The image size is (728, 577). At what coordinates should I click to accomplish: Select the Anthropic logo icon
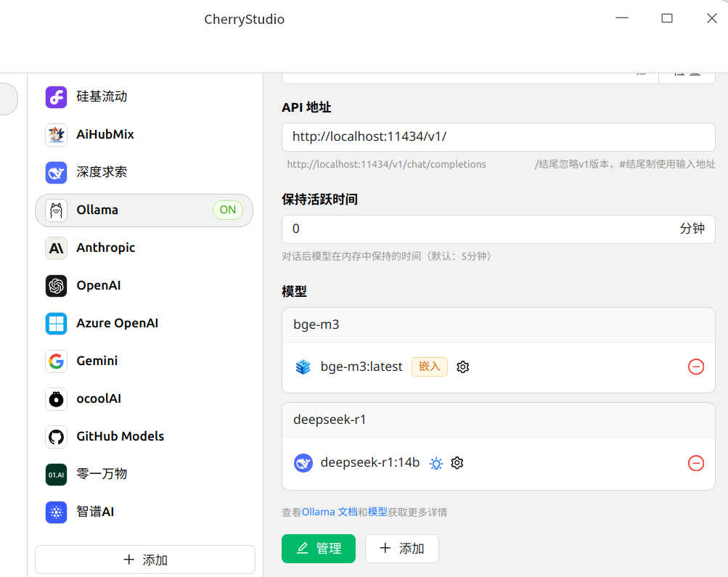tap(56, 248)
